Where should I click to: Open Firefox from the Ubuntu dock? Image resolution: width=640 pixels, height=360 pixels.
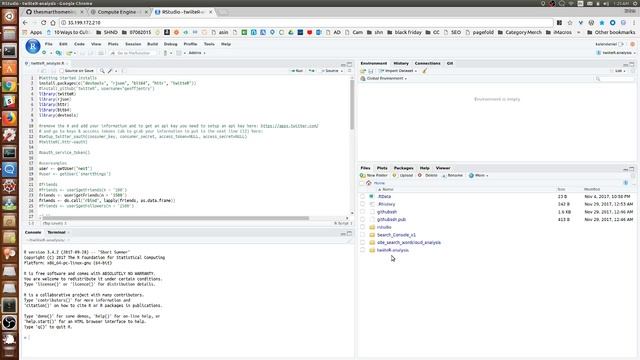click(9, 119)
